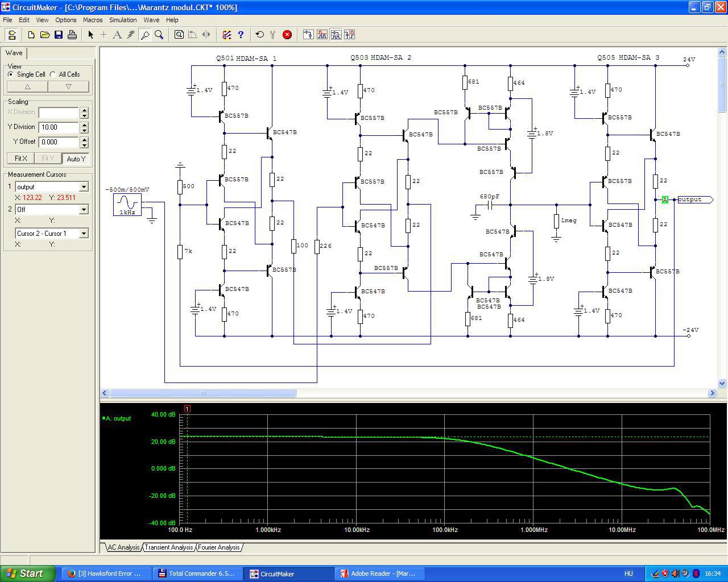The width and height of the screenshot is (728, 582).
Task: Click the parts browser icon
Action: tap(227, 35)
